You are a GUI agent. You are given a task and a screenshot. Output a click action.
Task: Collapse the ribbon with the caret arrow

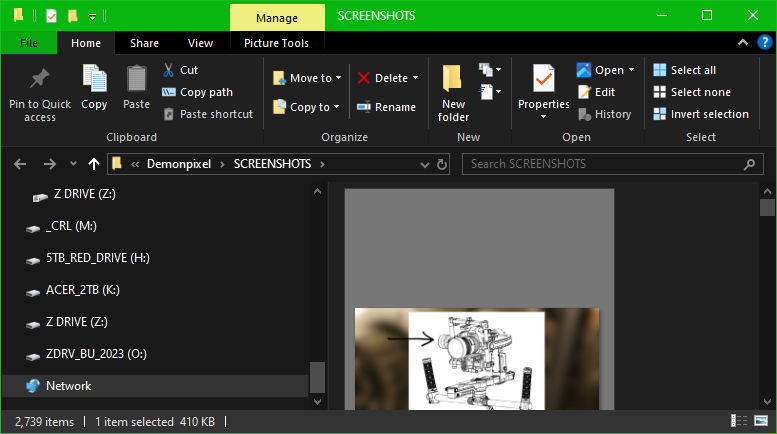click(743, 42)
